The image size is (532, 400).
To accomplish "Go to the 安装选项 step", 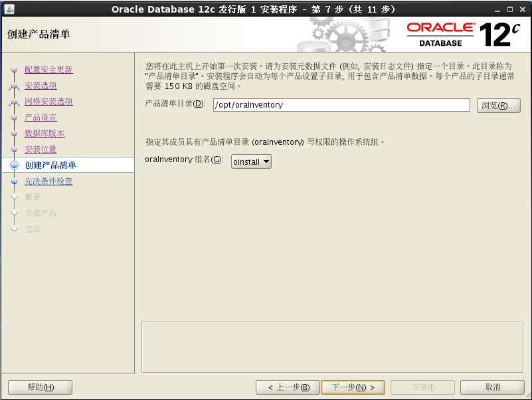I will click(x=41, y=86).
